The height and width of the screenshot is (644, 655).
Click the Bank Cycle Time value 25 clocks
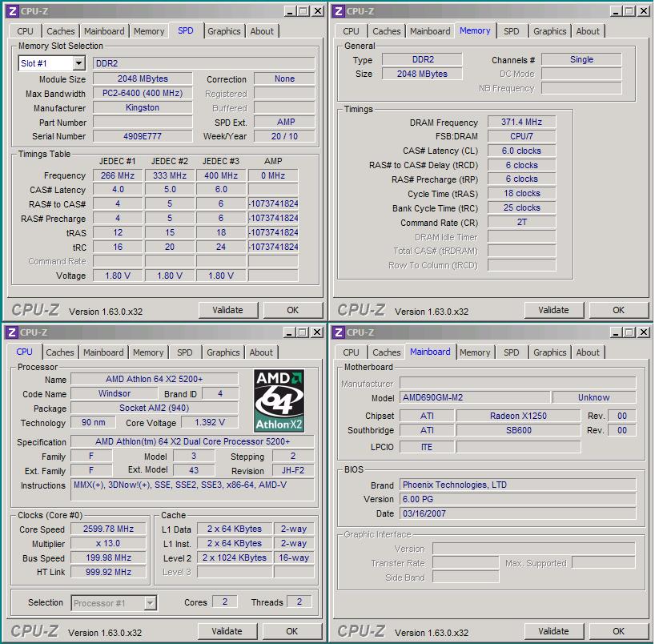tap(522, 207)
